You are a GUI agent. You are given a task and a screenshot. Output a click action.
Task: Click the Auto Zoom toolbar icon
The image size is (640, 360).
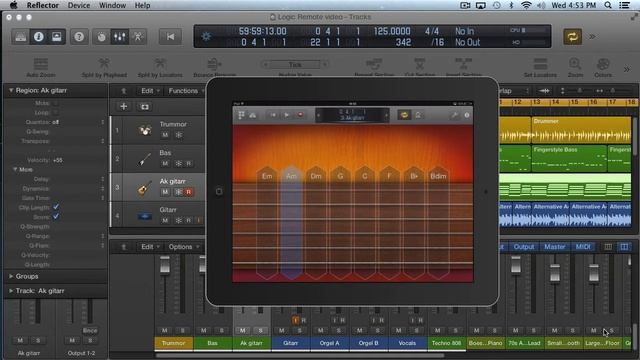point(41,64)
